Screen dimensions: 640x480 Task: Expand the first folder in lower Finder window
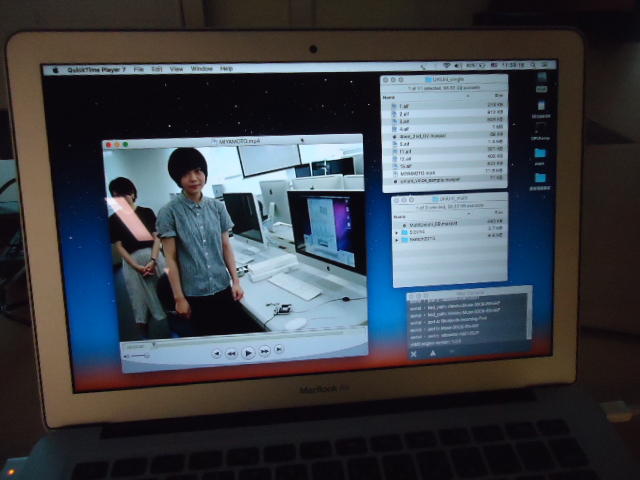click(396, 232)
